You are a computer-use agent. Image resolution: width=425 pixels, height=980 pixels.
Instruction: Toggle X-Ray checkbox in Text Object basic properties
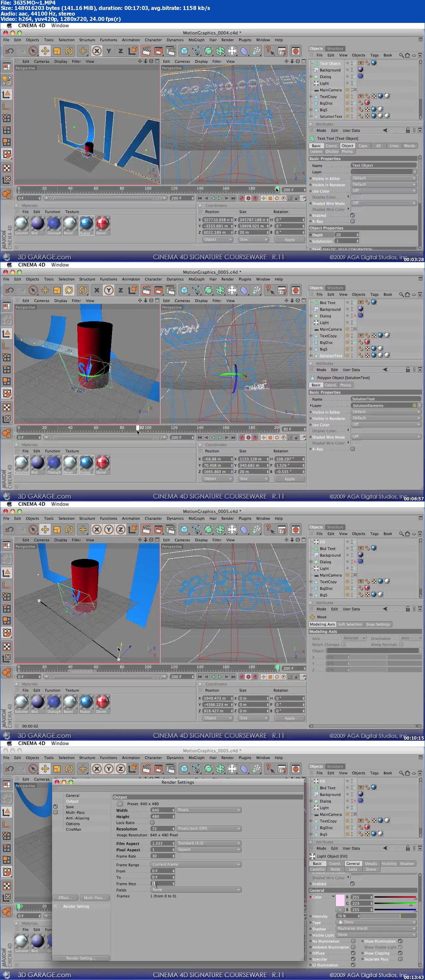(x=352, y=221)
